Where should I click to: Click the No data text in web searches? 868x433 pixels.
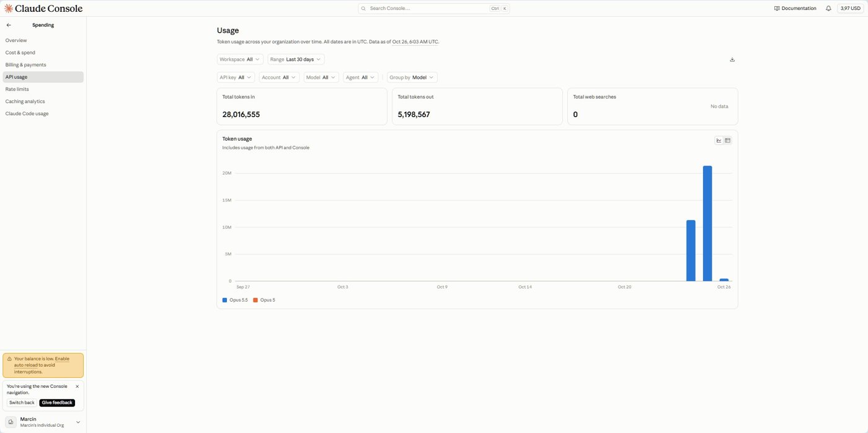719,107
